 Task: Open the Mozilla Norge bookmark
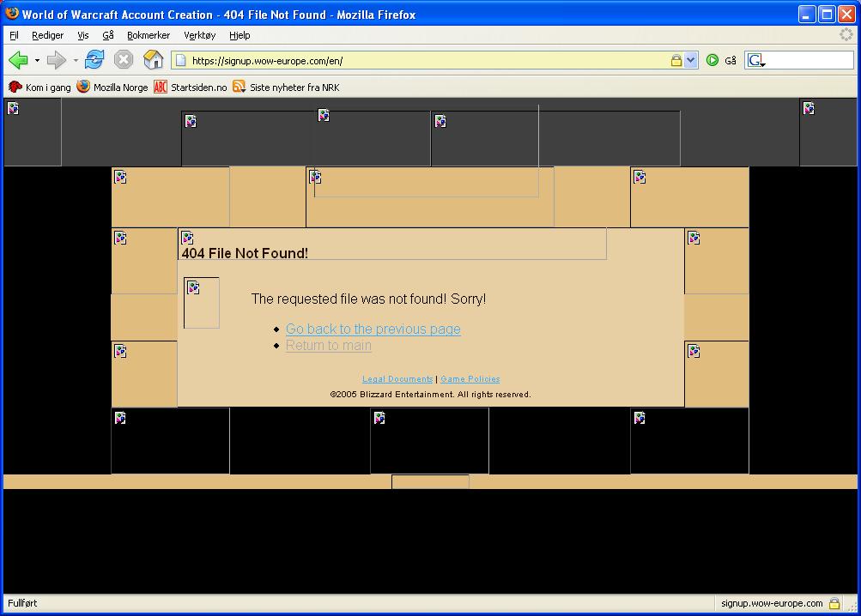click(x=112, y=88)
